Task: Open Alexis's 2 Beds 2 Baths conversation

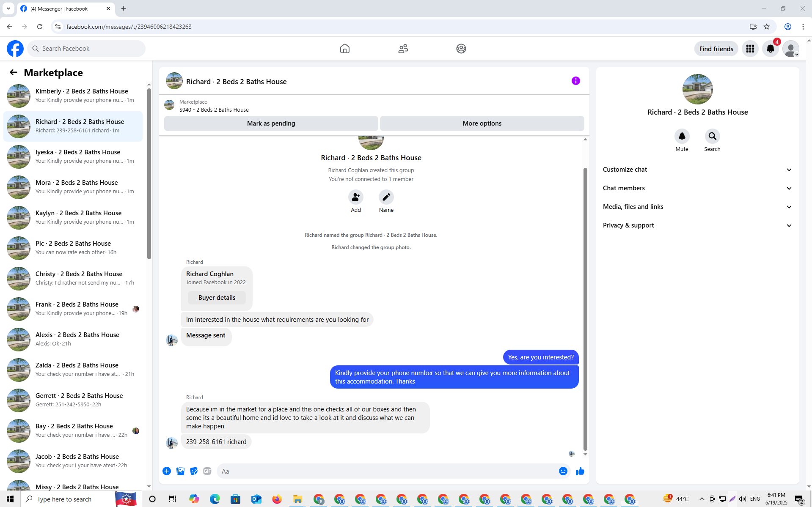Action: pyautogui.click(x=73, y=340)
